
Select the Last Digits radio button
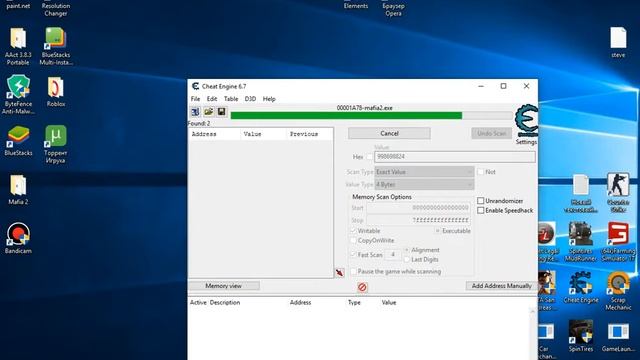407,260
